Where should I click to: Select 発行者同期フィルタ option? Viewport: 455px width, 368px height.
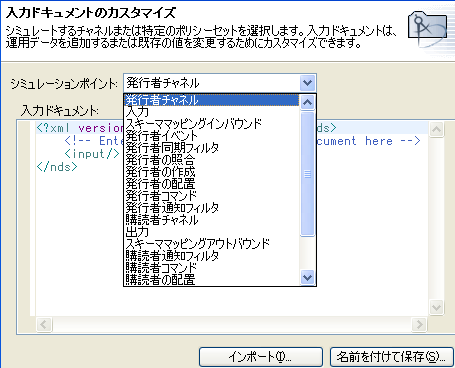coord(212,148)
